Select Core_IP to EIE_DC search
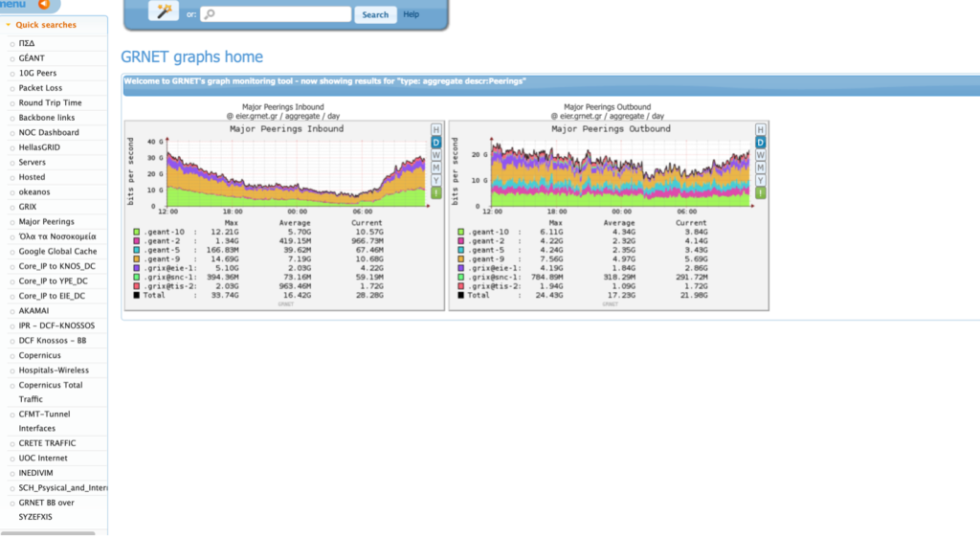The image size is (980, 538). pos(52,296)
